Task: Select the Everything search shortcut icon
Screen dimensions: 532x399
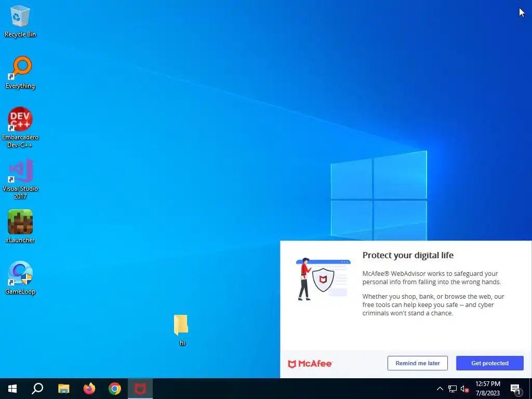Action: pyautogui.click(x=20, y=73)
